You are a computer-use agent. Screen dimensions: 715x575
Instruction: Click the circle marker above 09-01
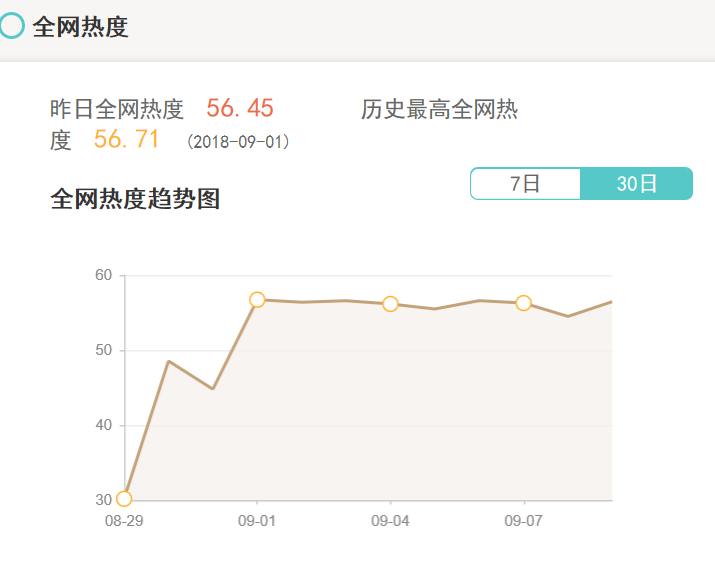(x=257, y=300)
